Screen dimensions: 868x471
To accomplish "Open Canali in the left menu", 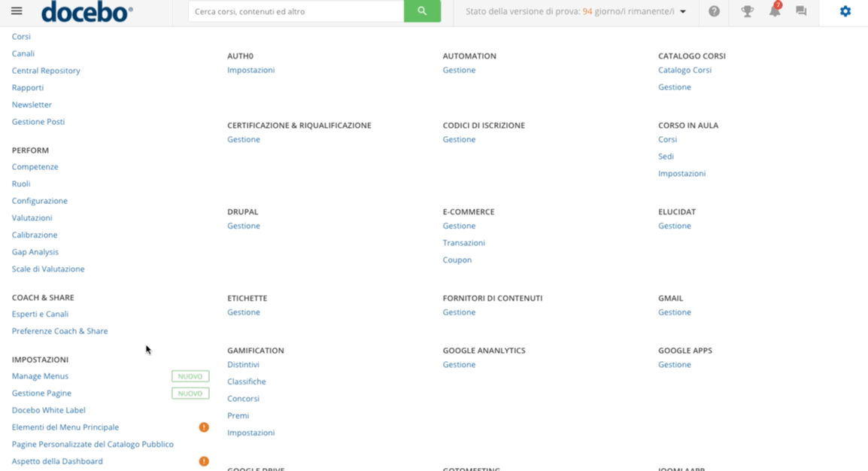I will pyautogui.click(x=23, y=53).
